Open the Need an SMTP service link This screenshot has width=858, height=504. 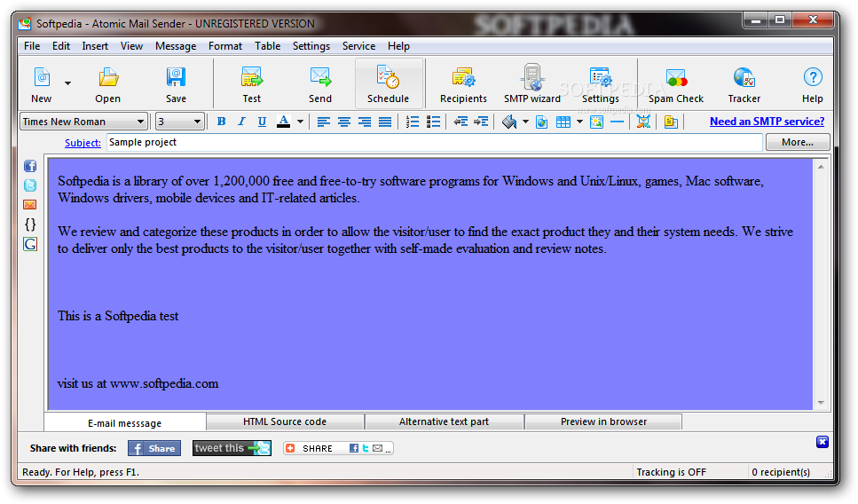(x=767, y=122)
